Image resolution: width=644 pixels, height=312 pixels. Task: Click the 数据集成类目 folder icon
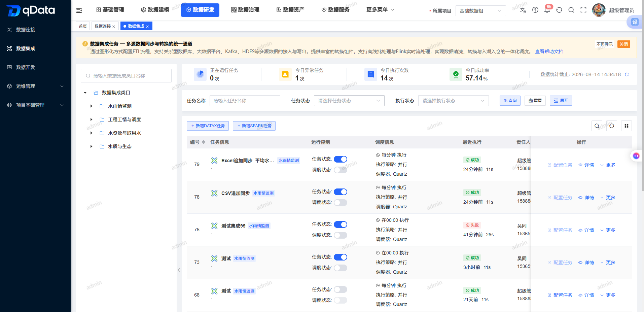[x=96, y=93]
